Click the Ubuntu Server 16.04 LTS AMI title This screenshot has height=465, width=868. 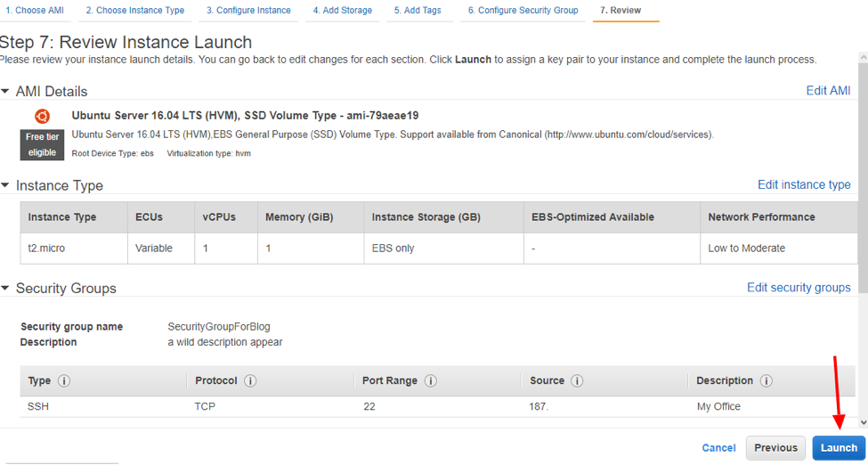pos(245,116)
